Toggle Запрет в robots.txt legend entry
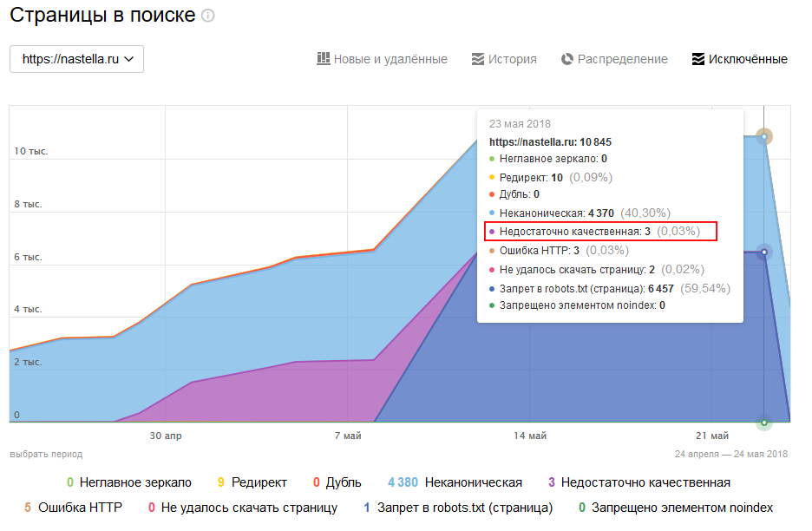Screen dimensions: 812x531 tap(464, 508)
